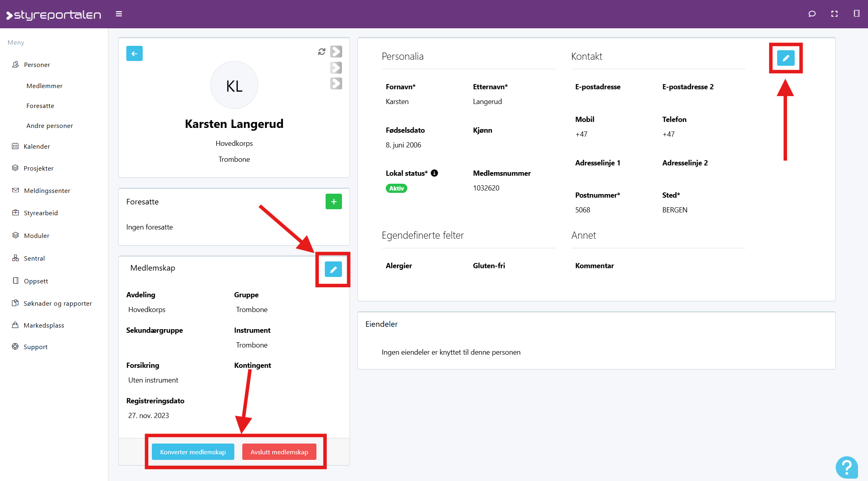Click the third gray arrow on the profile card
Image resolution: width=868 pixels, height=481 pixels.
(x=336, y=83)
